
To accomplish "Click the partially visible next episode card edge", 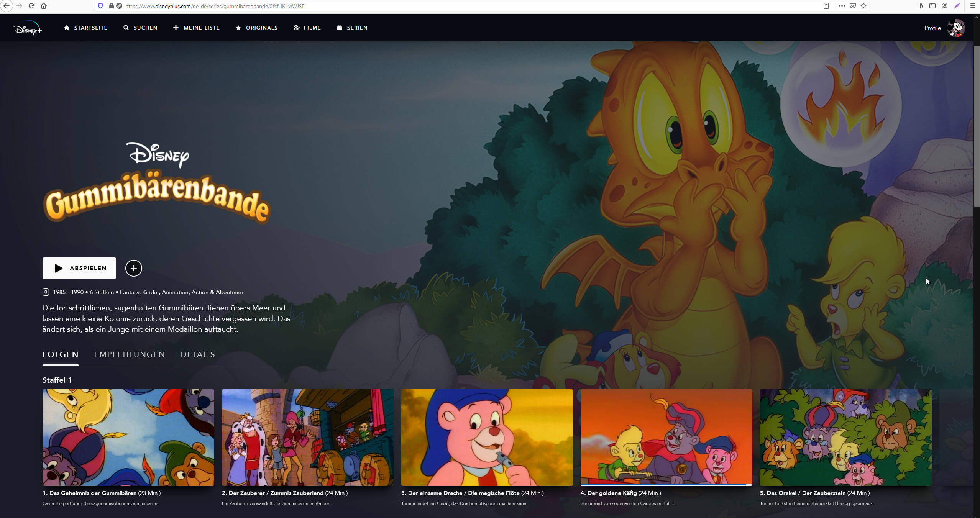I will pyautogui.click(x=956, y=438).
